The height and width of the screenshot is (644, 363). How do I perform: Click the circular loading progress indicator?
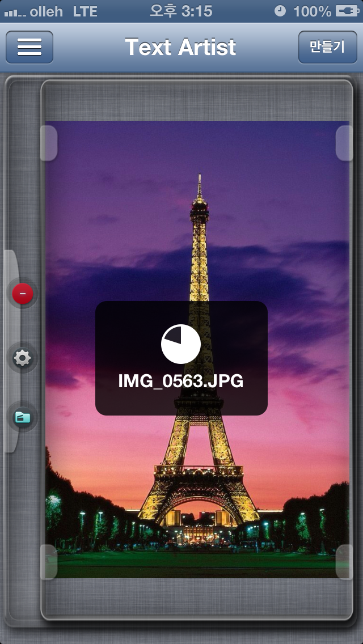point(181,344)
